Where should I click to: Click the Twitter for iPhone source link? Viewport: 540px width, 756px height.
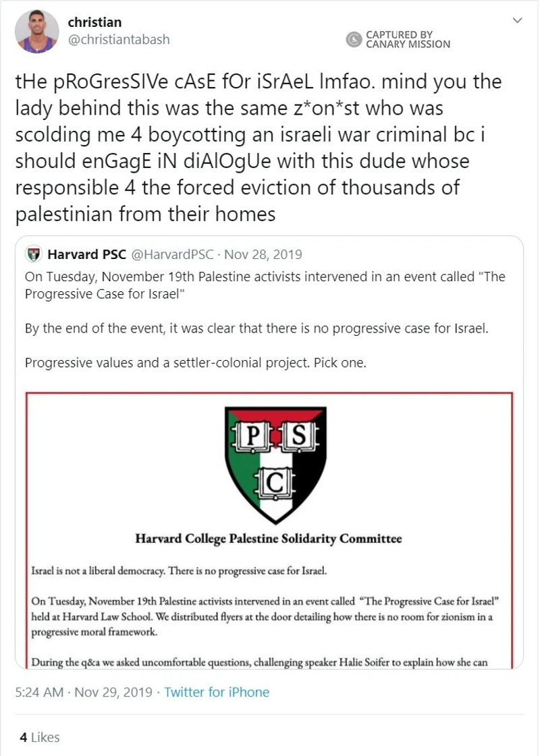click(217, 692)
